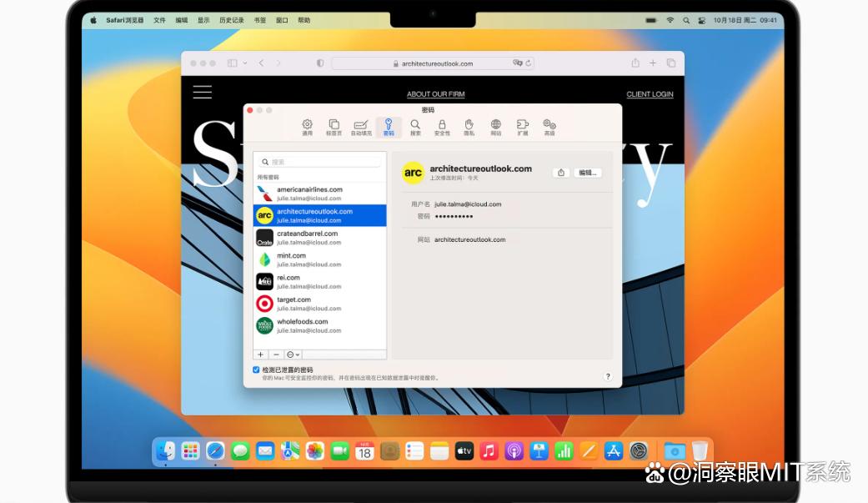Open Photos from the Dock
Image resolution: width=868 pixels, height=503 pixels.
[x=315, y=451]
